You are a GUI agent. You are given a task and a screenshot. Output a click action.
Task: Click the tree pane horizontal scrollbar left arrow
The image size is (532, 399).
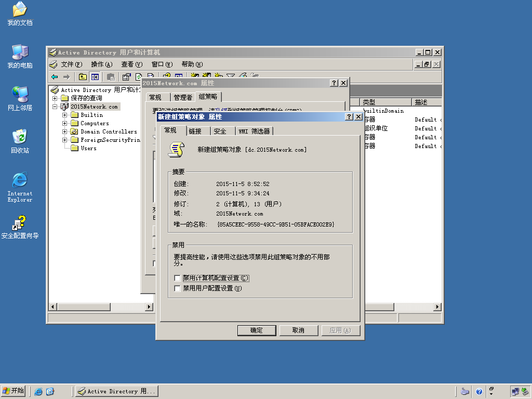[x=52, y=307]
